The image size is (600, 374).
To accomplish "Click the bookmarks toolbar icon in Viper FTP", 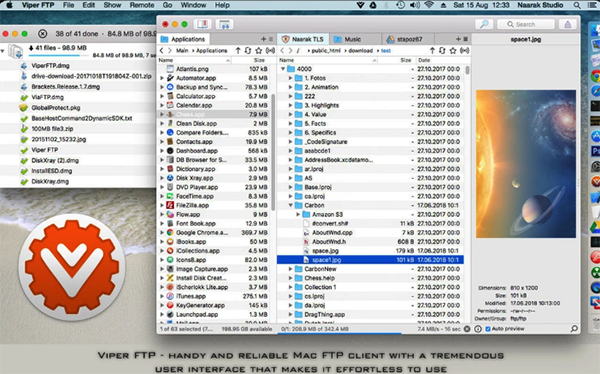I will (x=202, y=24).
